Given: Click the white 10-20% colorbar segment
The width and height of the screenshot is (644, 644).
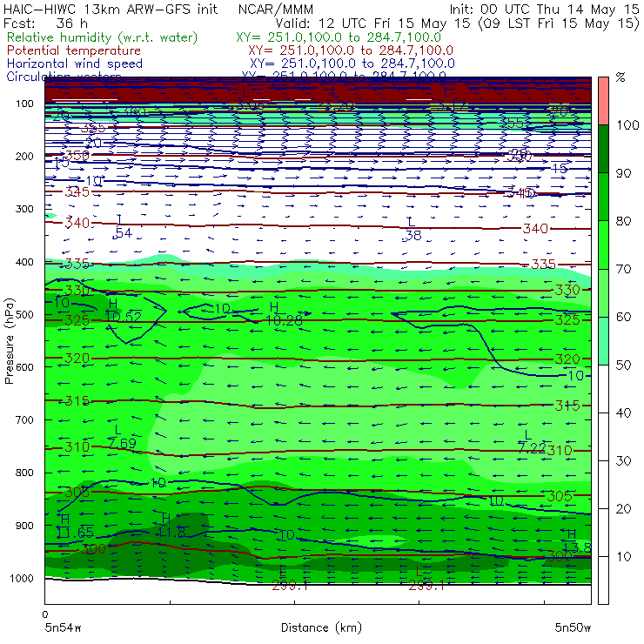Looking at the screenshot, I should (x=603, y=533).
